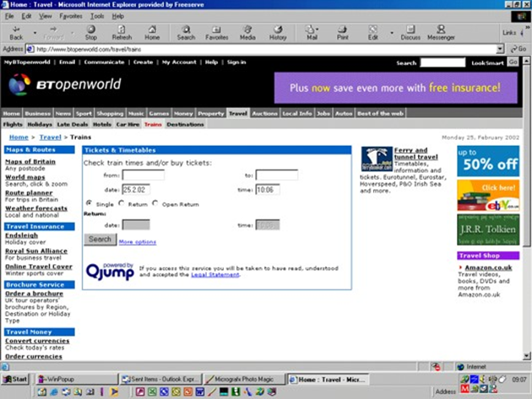Click in the 'to' station field

276,175
